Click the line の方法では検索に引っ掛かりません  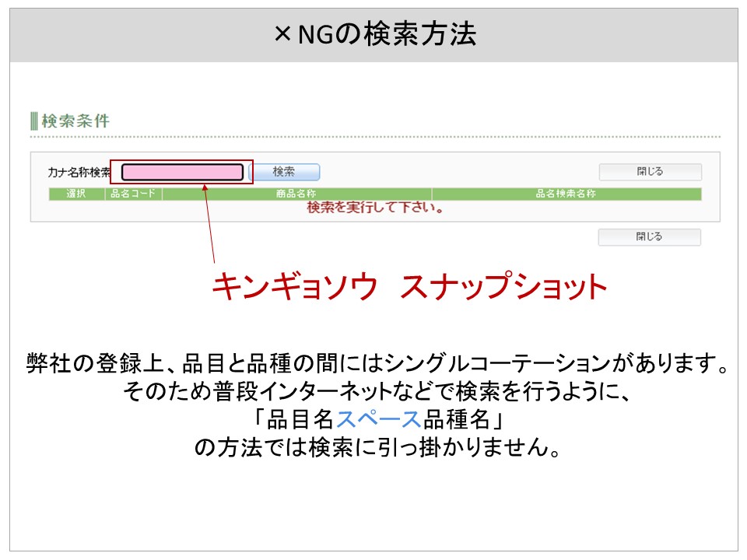(x=374, y=449)
